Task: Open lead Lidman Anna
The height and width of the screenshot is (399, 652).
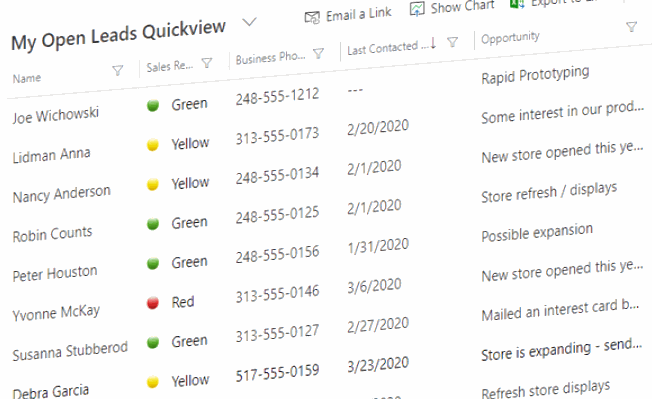Action: [x=52, y=155]
